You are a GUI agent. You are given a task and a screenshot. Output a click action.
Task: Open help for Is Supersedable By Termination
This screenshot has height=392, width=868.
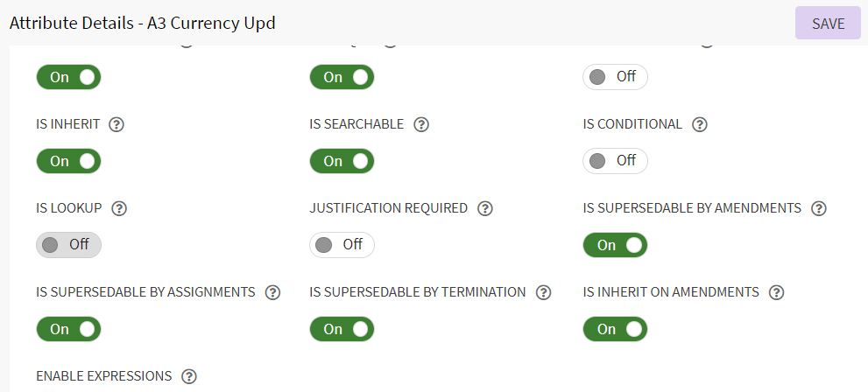[x=544, y=292]
